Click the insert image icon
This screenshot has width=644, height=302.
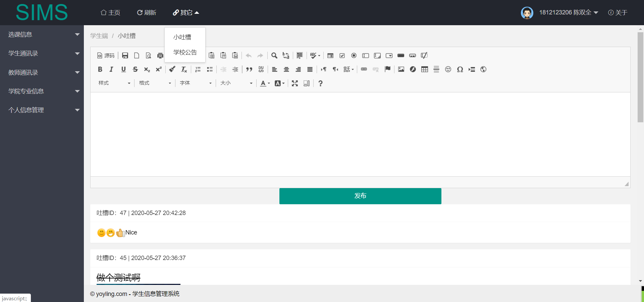pos(401,69)
